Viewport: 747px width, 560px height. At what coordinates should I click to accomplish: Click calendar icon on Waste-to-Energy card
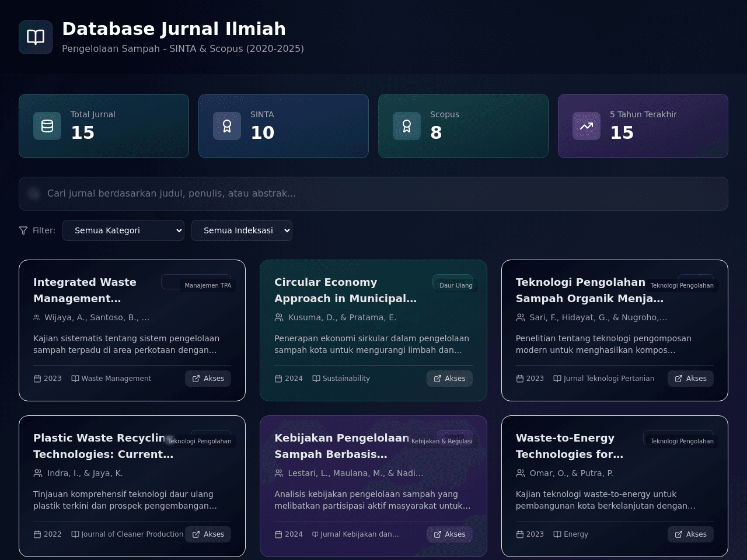coord(520,534)
